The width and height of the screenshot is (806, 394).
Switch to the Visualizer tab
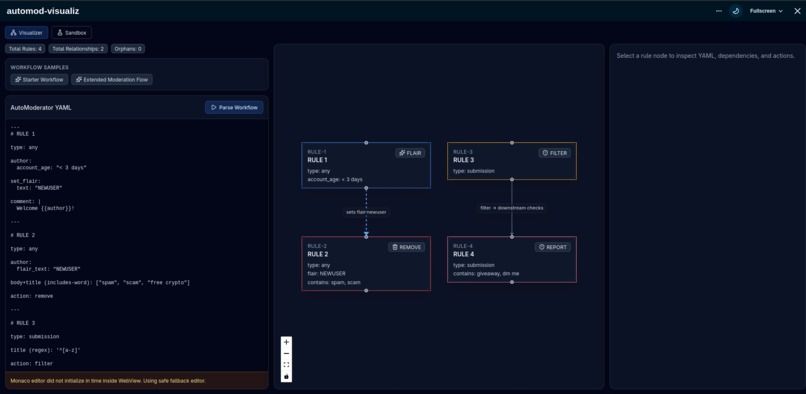[27, 32]
